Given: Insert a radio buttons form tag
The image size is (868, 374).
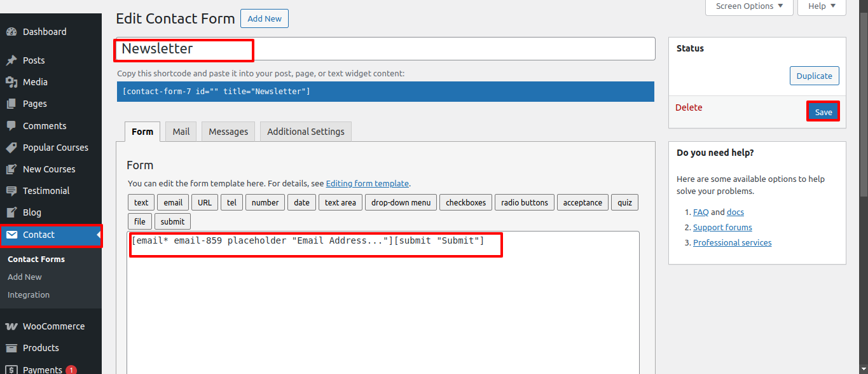Looking at the screenshot, I should [x=524, y=202].
